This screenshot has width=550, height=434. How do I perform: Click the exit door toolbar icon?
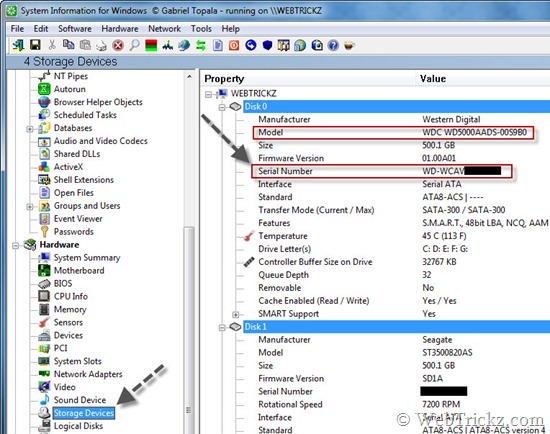click(x=18, y=45)
